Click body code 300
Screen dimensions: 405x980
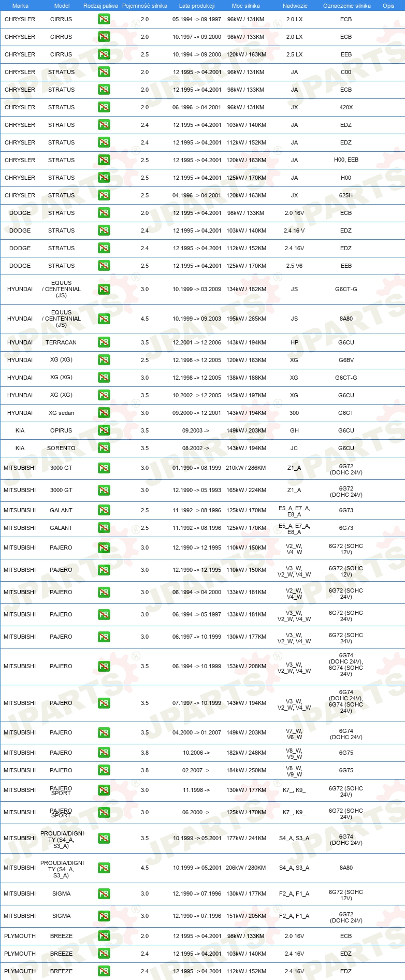coord(294,413)
